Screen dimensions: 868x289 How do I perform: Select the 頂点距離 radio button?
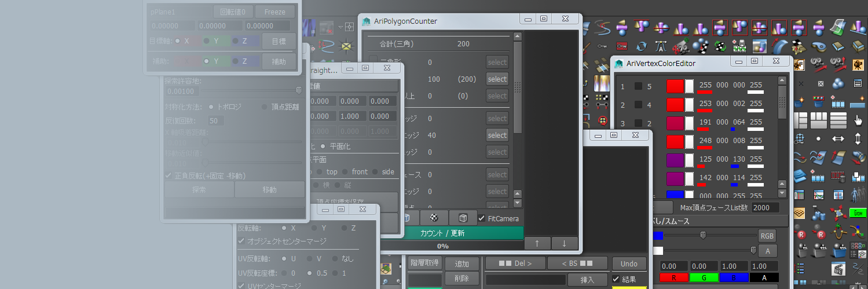(x=265, y=107)
